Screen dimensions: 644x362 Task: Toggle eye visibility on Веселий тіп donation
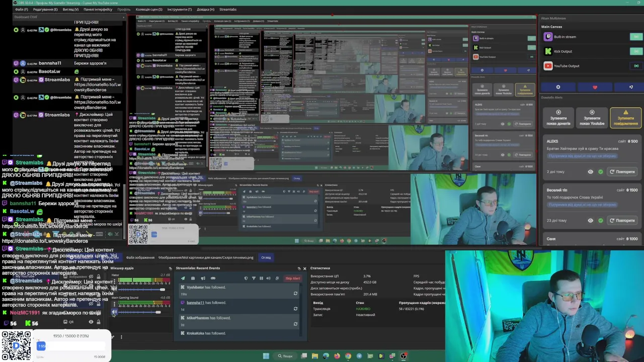(591, 220)
